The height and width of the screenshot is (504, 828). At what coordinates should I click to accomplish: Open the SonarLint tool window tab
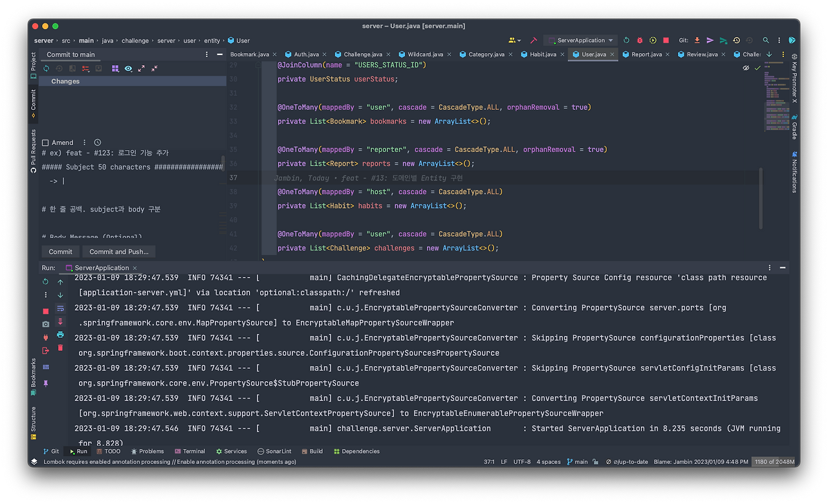pyautogui.click(x=274, y=452)
